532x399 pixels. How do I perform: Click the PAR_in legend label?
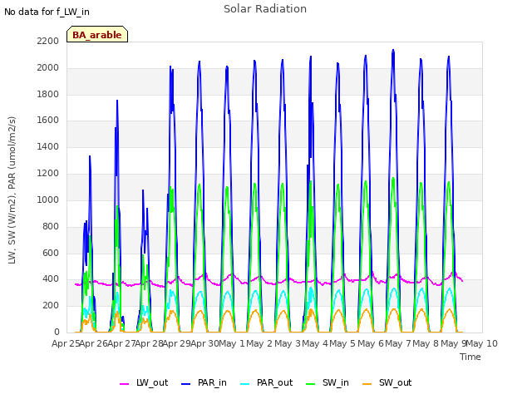[212, 382]
